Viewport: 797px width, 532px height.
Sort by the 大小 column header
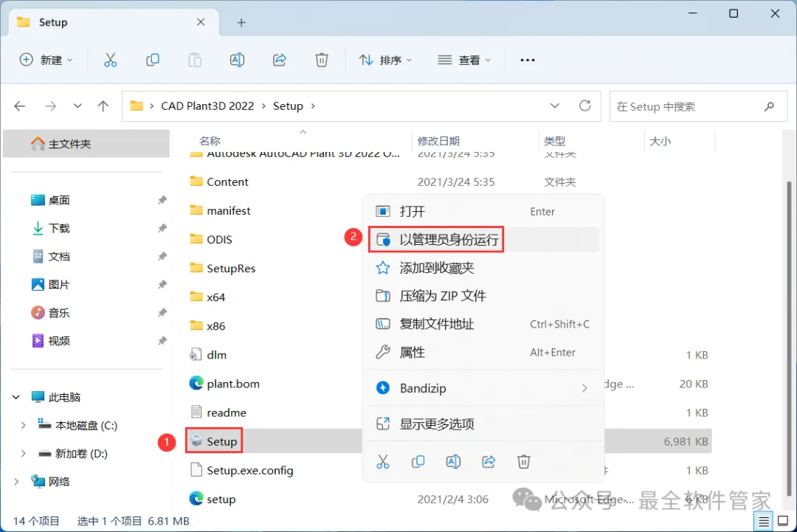coord(660,141)
